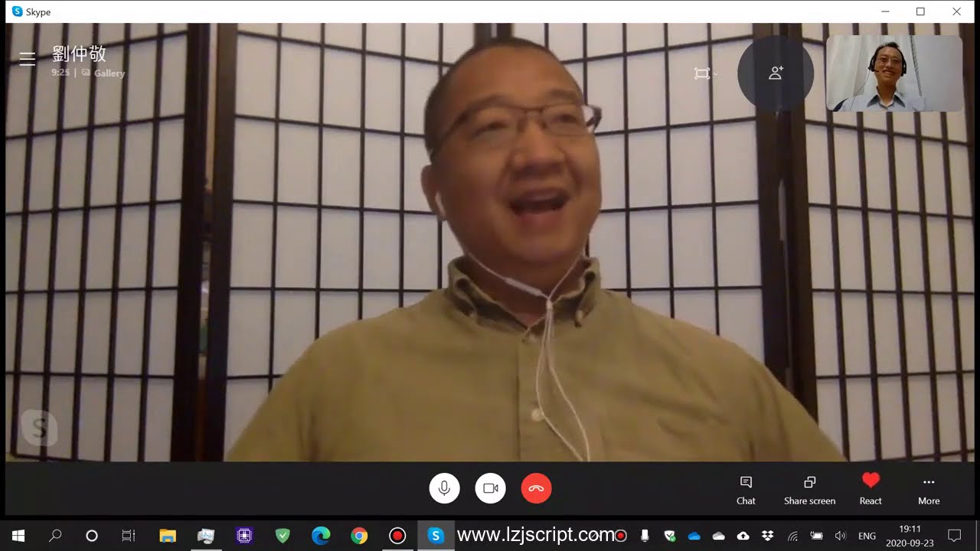Click the Share screen button
980x551 pixels.
(x=809, y=490)
